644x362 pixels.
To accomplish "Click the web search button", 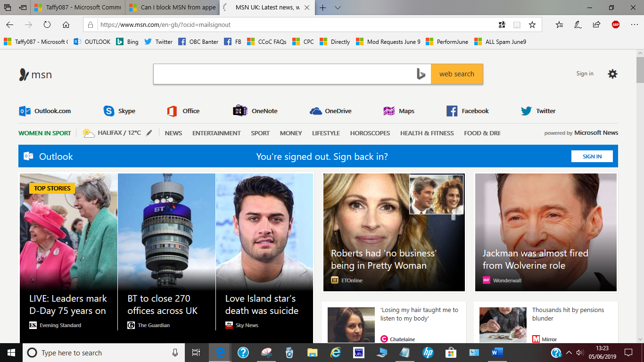I will click(457, 74).
